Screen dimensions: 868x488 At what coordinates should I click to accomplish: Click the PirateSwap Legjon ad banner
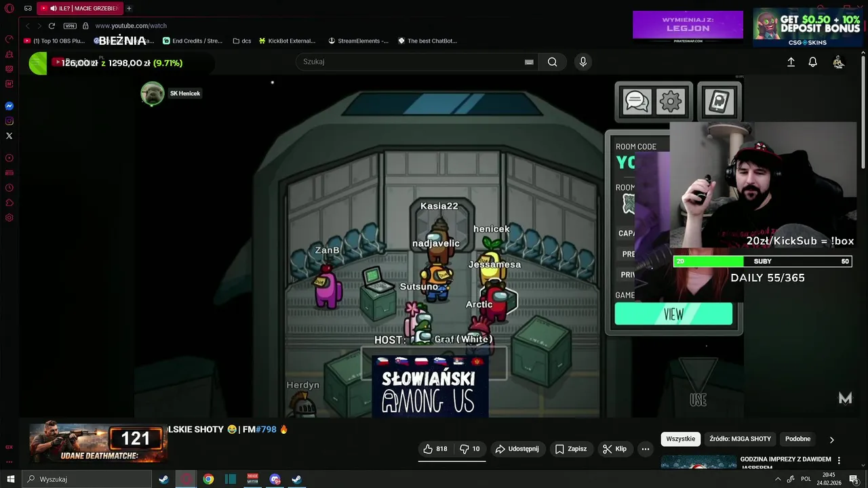(688, 25)
